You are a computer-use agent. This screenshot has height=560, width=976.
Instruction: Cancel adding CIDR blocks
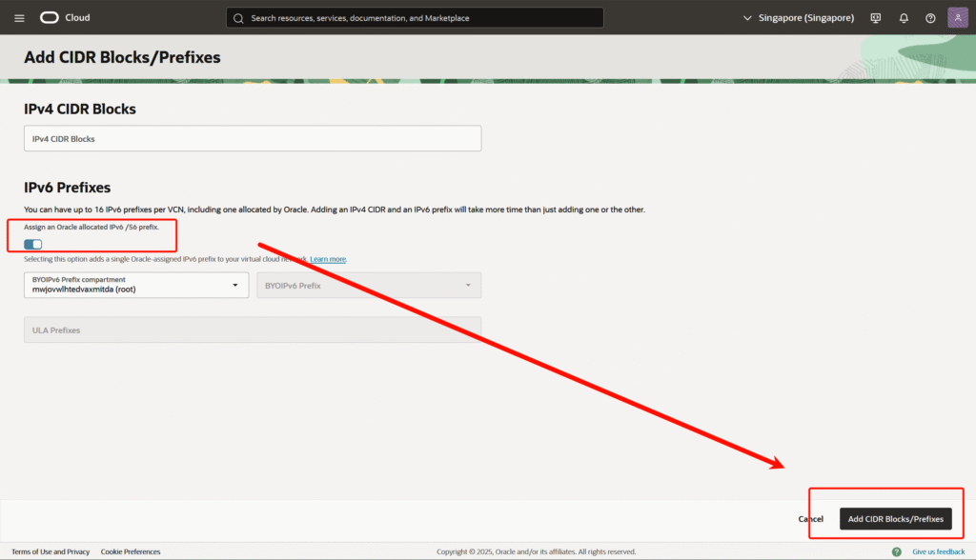coord(810,519)
